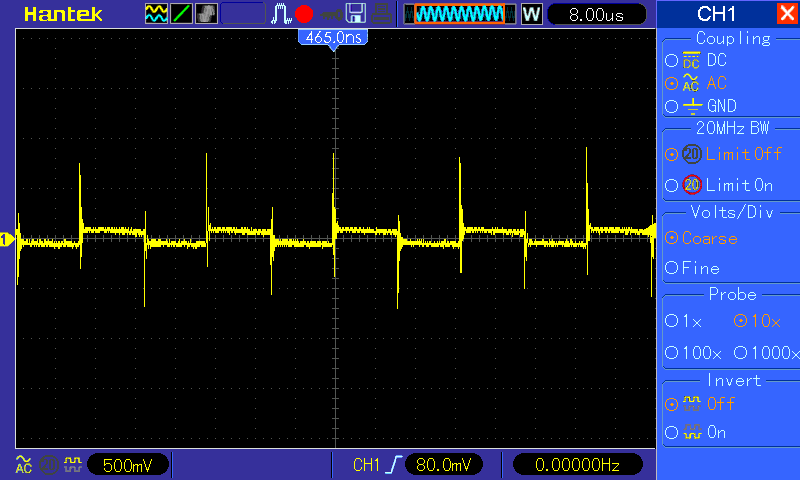Set Invert to Off
The height and width of the screenshot is (480, 800).
[x=700, y=404]
